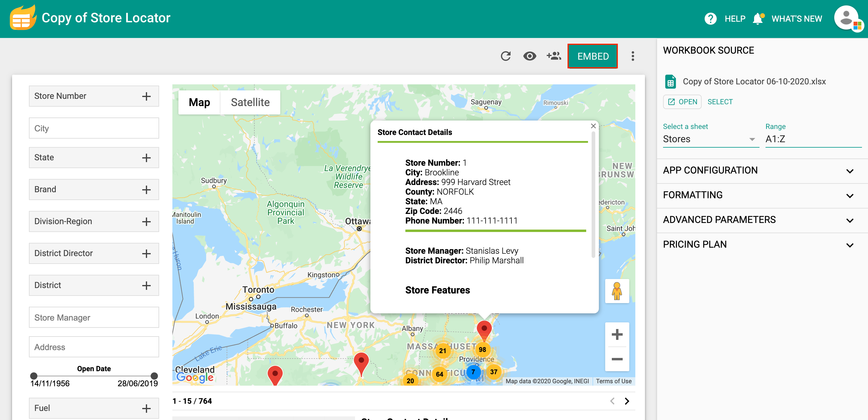Click the Range A1:Z input field
The height and width of the screenshot is (420, 868).
point(813,139)
